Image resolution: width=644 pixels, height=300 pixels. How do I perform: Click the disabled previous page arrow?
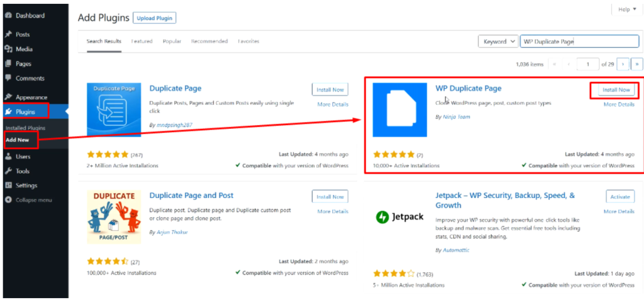pos(569,64)
